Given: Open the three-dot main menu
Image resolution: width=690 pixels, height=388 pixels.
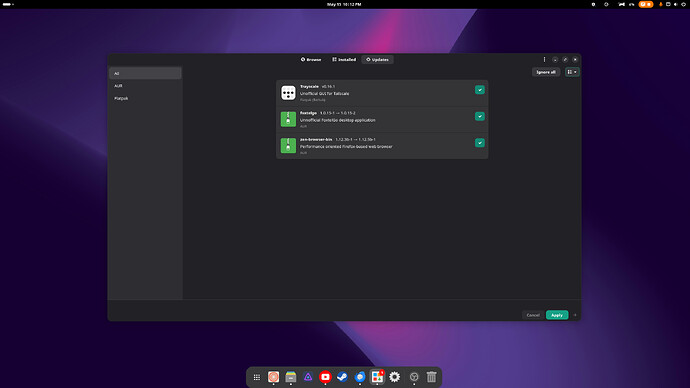Looking at the screenshot, I should [x=544, y=59].
